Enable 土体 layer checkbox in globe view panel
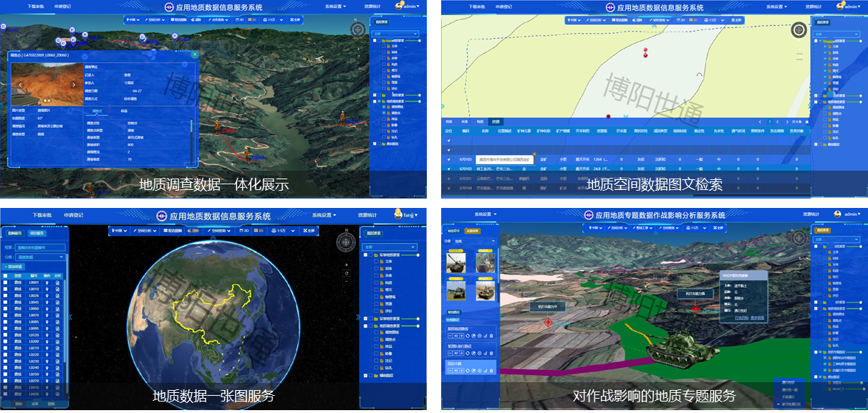 (375, 262)
